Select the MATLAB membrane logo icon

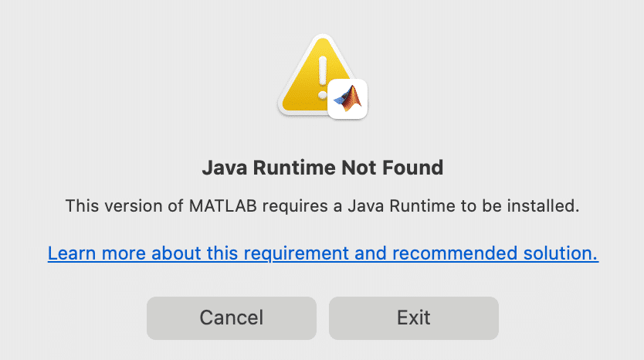click(x=348, y=100)
